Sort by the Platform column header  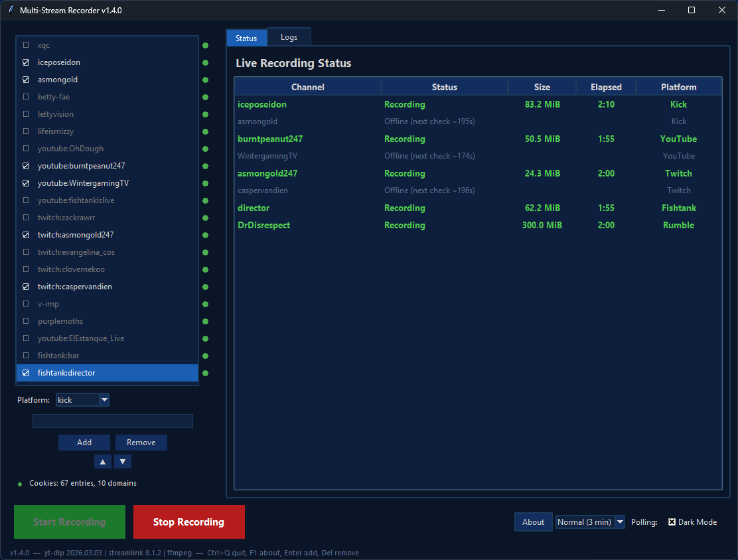[x=679, y=87]
